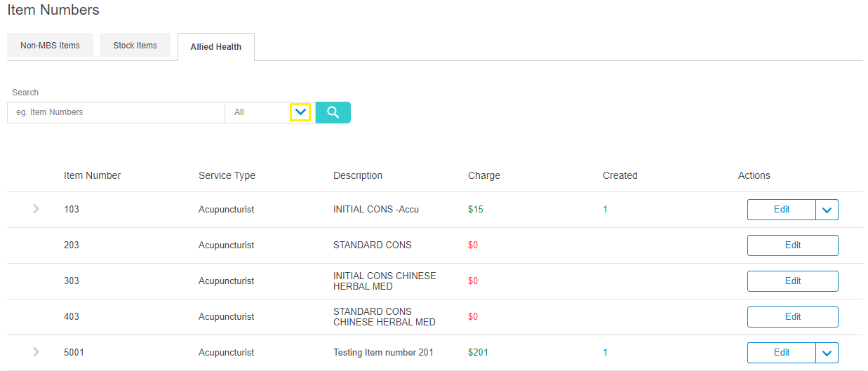868x371 pixels.
Task: Click the $201 charge value
Action: tap(478, 353)
